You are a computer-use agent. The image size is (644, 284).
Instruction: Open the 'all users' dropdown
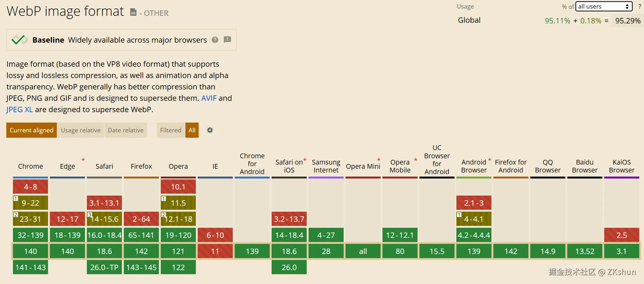click(x=604, y=6)
